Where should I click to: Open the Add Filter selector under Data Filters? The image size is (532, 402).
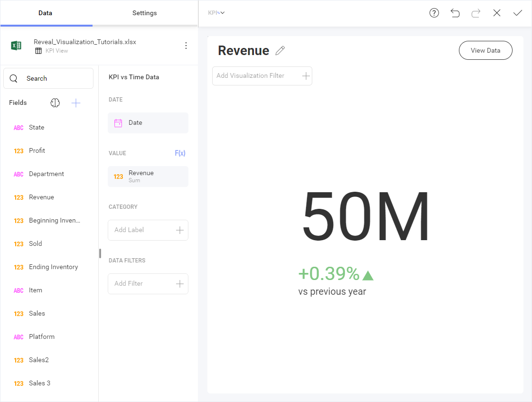[148, 283]
